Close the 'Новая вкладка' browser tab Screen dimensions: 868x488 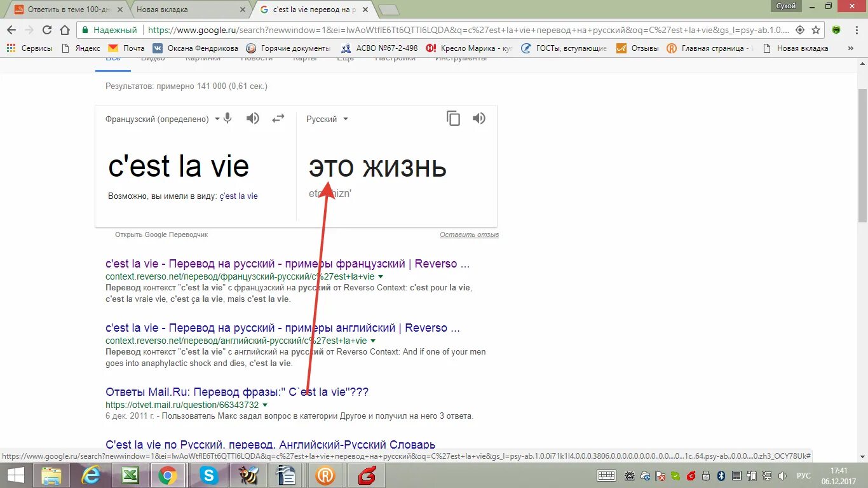coord(242,10)
